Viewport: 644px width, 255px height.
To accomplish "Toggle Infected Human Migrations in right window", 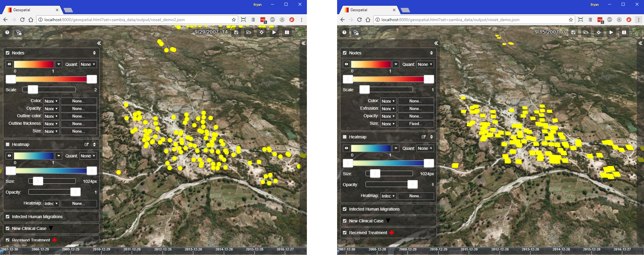I will (345, 209).
